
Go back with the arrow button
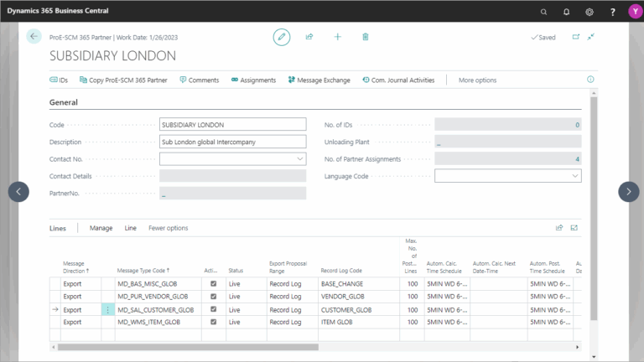34,37
